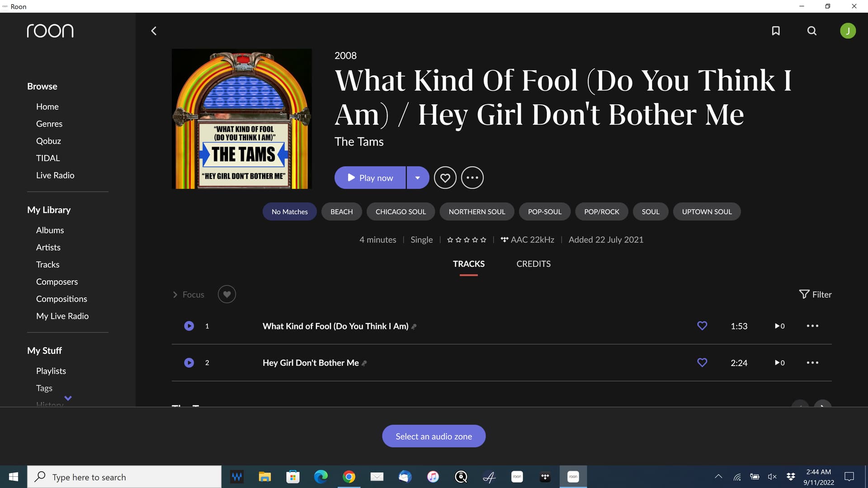Open the Play now dropdown arrow
This screenshot has width=868, height=488.
[418, 178]
